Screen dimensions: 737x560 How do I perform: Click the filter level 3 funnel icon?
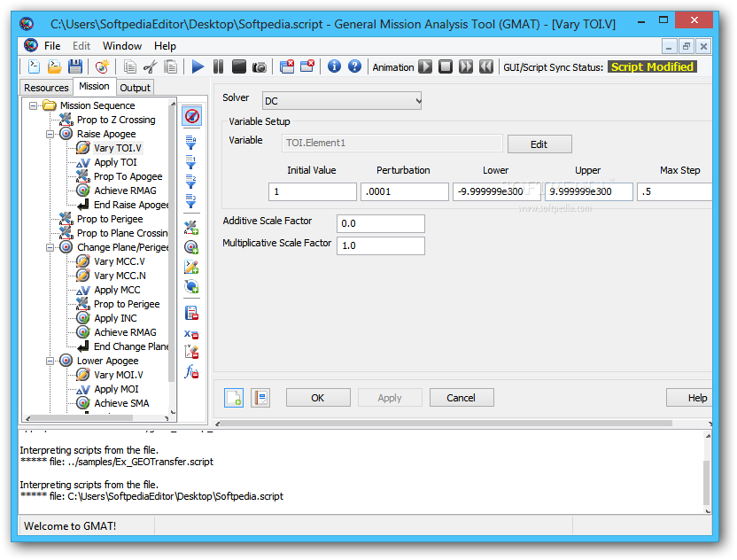click(x=190, y=201)
